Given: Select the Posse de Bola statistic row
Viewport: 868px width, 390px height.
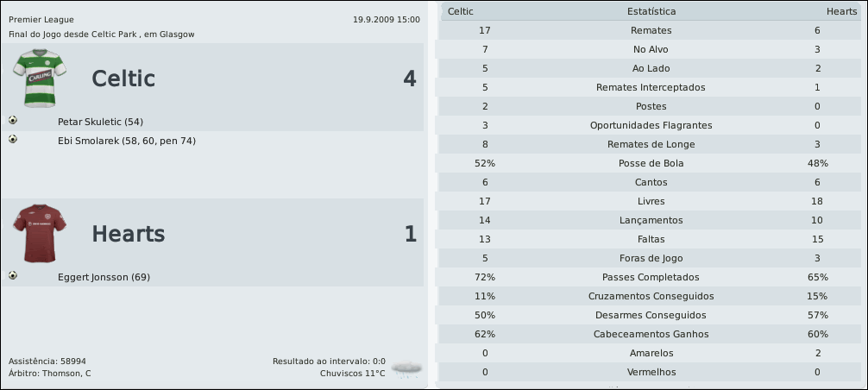Looking at the screenshot, I should tap(651, 163).
